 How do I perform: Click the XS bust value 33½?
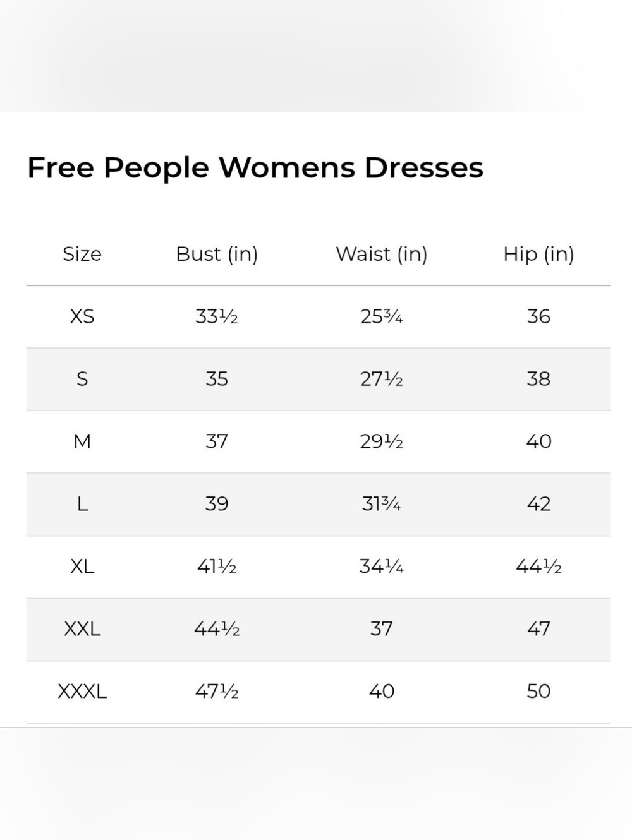click(217, 316)
